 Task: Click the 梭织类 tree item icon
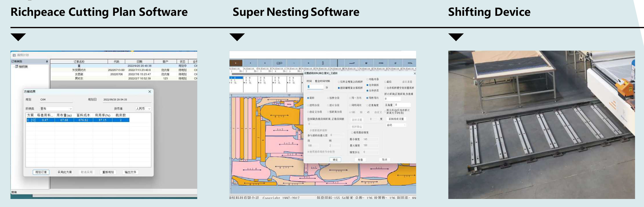(17, 67)
